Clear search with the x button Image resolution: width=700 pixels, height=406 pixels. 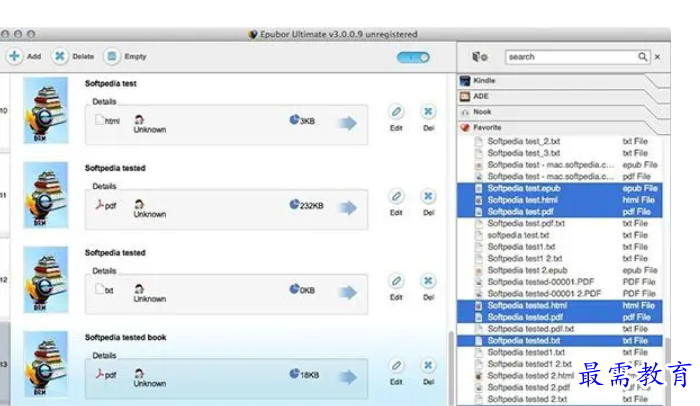657,57
